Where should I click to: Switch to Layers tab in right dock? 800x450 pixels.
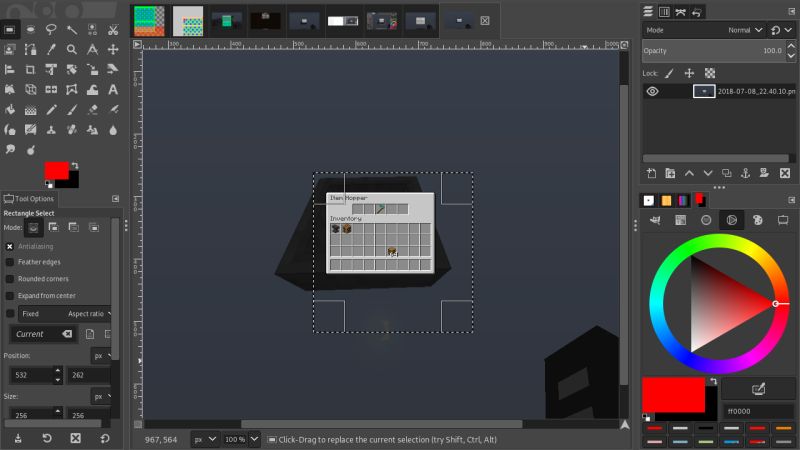coord(648,12)
